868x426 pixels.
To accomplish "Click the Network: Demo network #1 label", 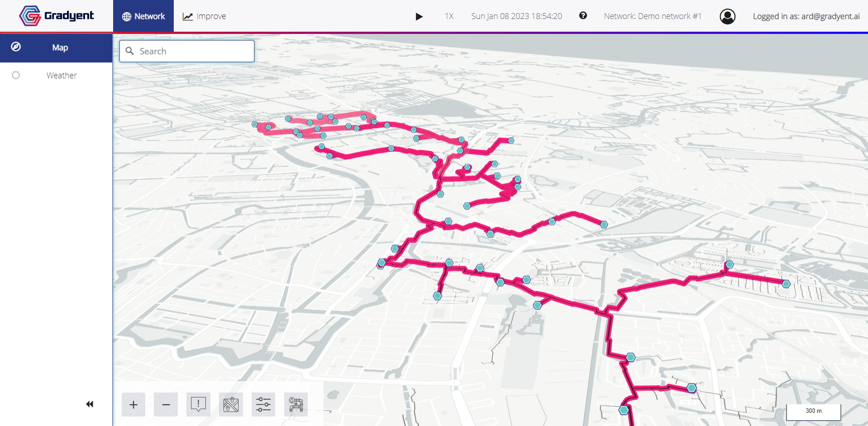I will tap(653, 16).
